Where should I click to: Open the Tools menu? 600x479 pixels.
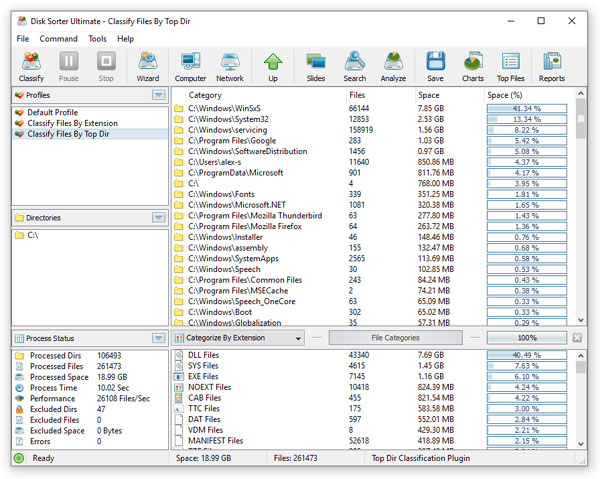coord(97,39)
